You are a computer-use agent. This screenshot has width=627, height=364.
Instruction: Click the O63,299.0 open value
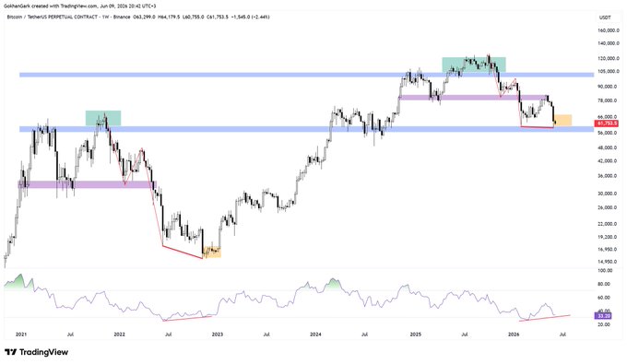point(146,18)
